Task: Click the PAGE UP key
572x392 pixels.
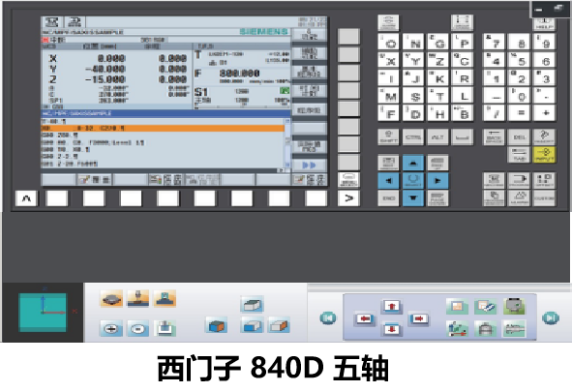Action: (x=437, y=163)
